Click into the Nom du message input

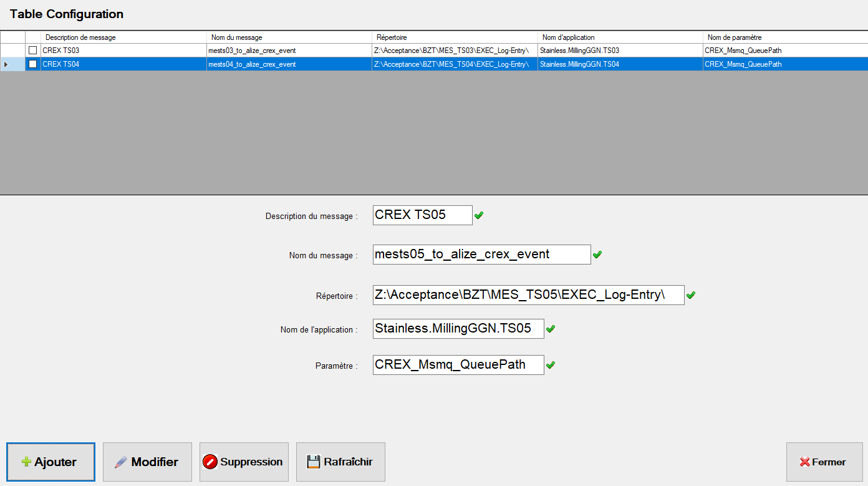[x=481, y=255]
